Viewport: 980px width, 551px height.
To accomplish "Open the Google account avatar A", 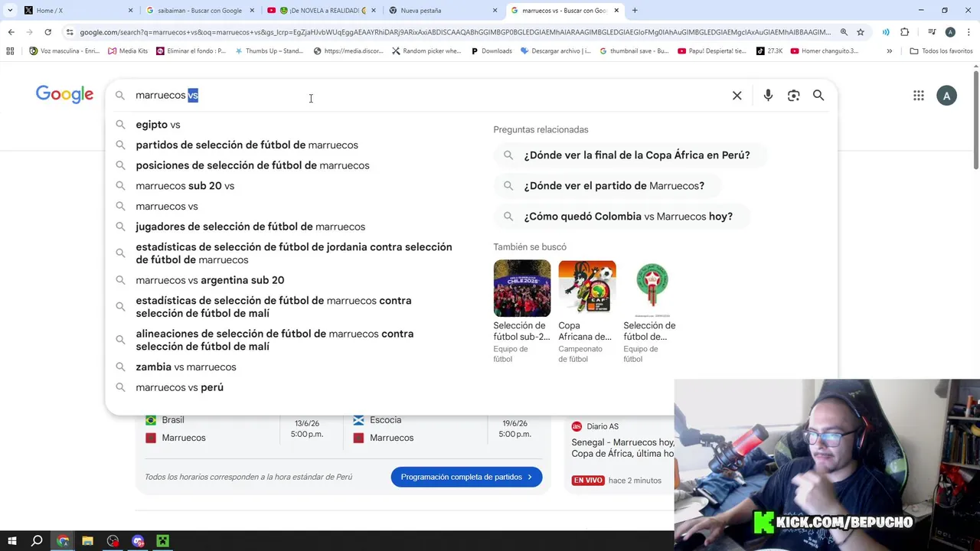I will coord(946,96).
